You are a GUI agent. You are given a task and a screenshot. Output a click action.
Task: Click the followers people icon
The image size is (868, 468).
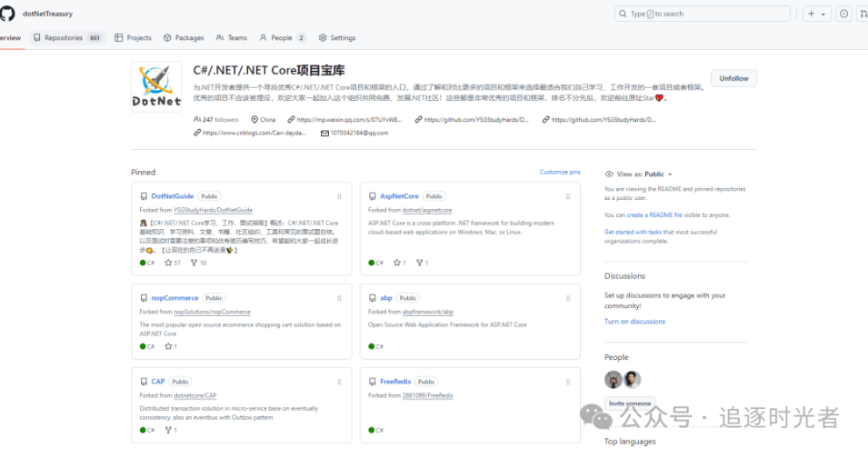pos(197,119)
